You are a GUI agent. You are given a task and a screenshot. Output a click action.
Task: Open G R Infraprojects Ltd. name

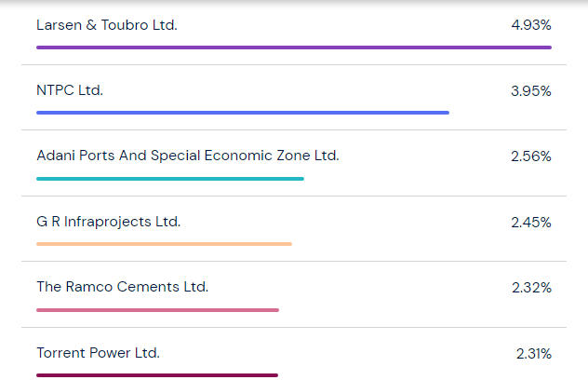(108, 222)
